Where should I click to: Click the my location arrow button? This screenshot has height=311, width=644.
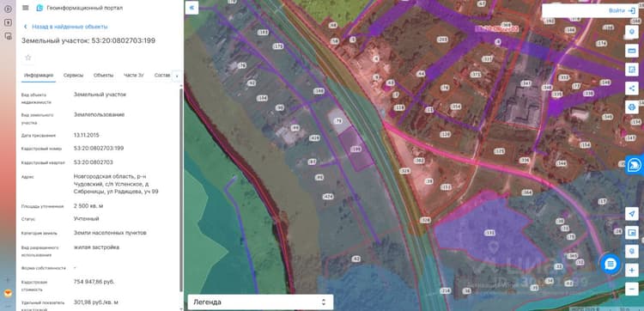(632, 214)
